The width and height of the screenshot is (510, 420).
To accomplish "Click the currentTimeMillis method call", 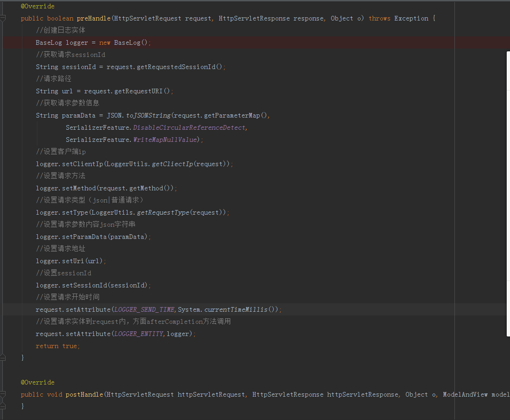I will (236, 310).
